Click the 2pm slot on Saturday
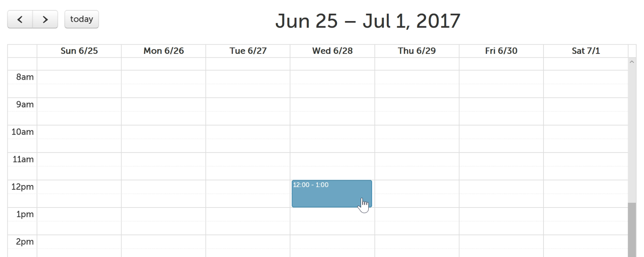The image size is (644, 257). (586, 242)
